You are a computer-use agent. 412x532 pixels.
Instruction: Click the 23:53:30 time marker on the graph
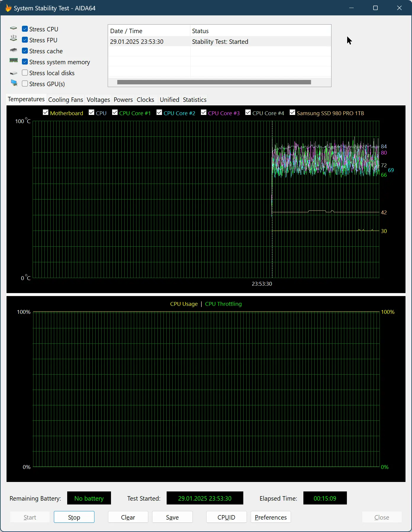(x=262, y=284)
